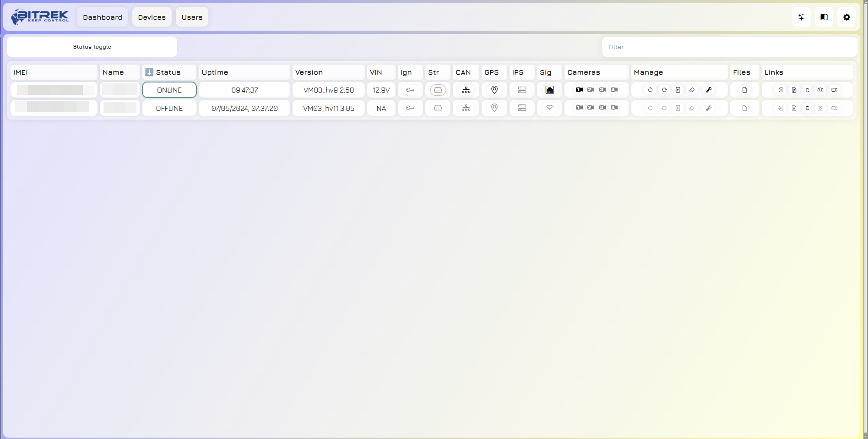Click the eraser icon for the ONLINE device
Viewport: 868px width, 439px height.
pos(692,90)
